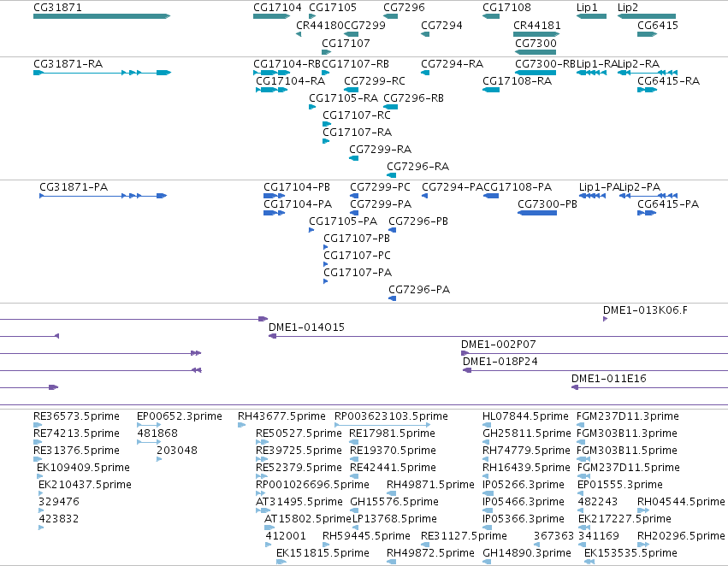The width and height of the screenshot is (728, 566).
Task: Select transcript CG7296-RA
Action: click(x=392, y=175)
